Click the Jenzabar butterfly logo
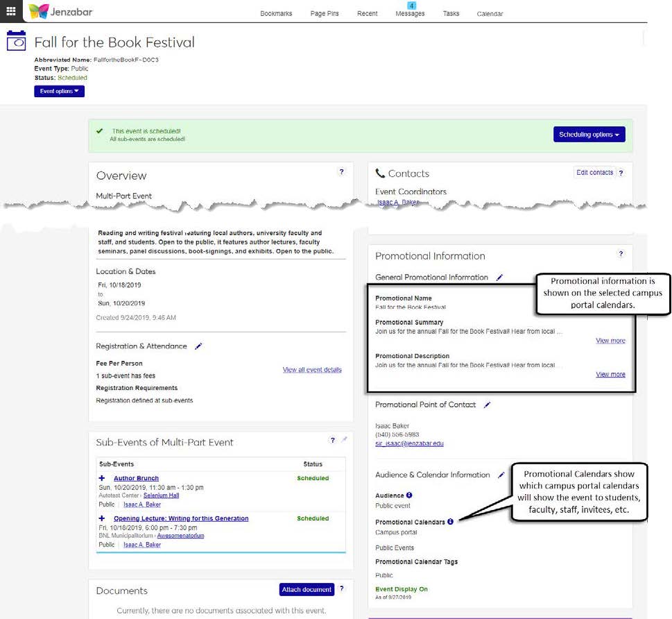Screen dimensions: 672x619 pyautogui.click(x=39, y=11)
